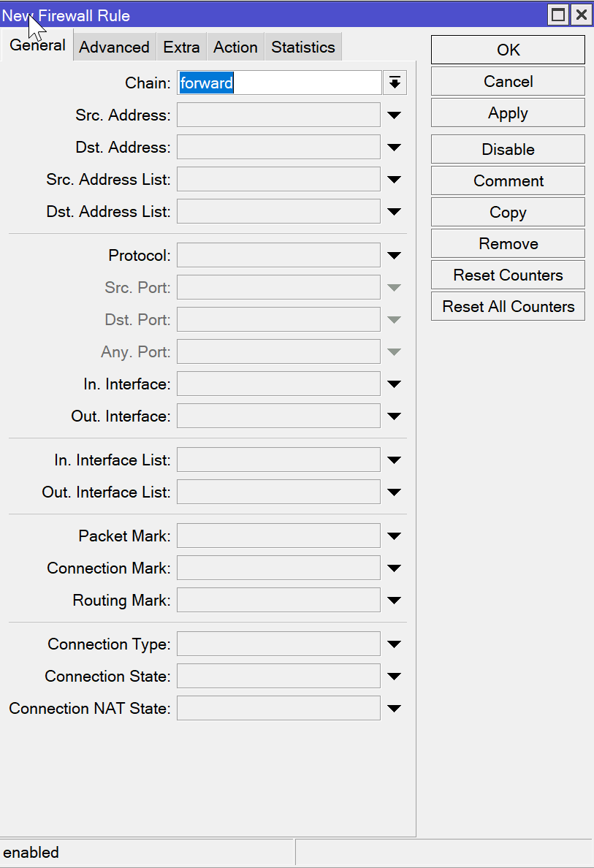Expand the Dst. Address dropdown
This screenshot has height=868, width=594.
coord(395,147)
